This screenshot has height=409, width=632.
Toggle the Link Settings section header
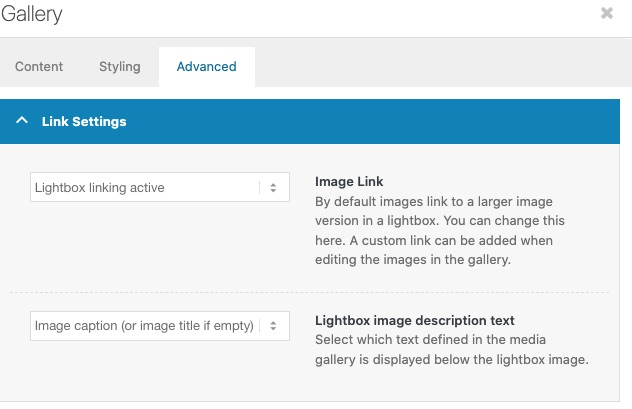(310, 121)
